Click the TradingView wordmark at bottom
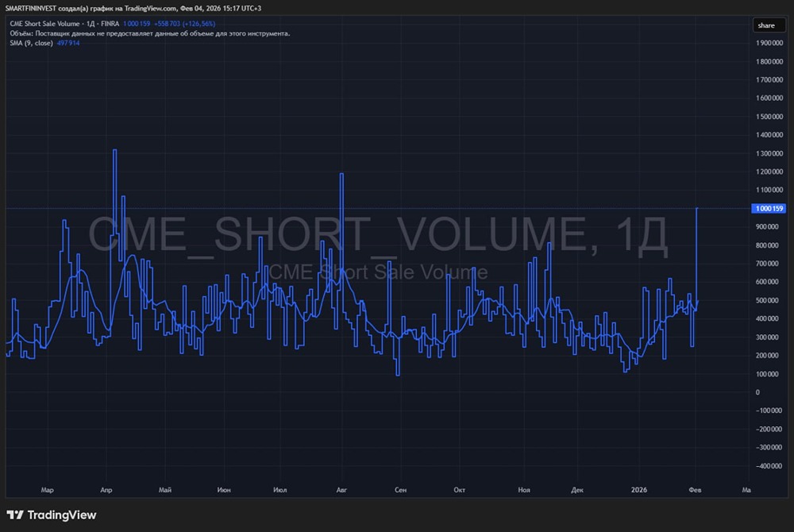The height and width of the screenshot is (532, 794). 62,515
